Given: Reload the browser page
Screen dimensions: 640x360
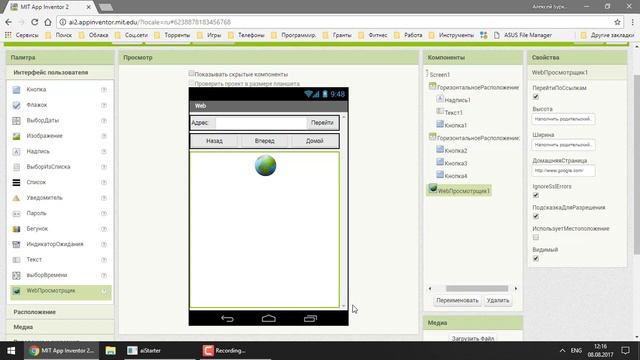Looking at the screenshot, I should [x=35, y=22].
